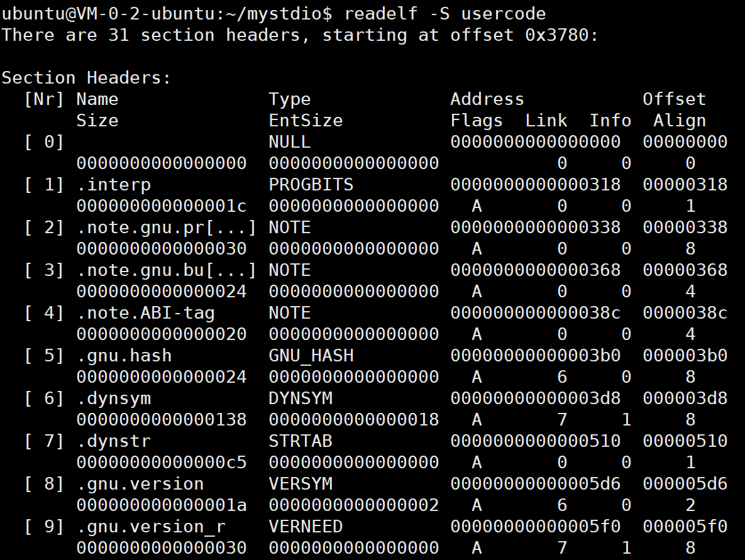Click the 'NULL' section type
The width and height of the screenshot is (745, 560).
coord(289,141)
